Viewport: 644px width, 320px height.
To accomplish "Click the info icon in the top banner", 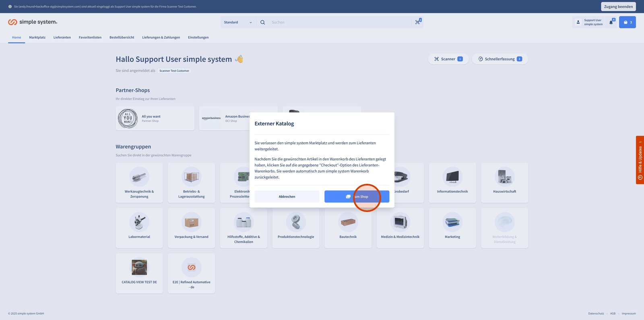I will (x=10, y=6).
